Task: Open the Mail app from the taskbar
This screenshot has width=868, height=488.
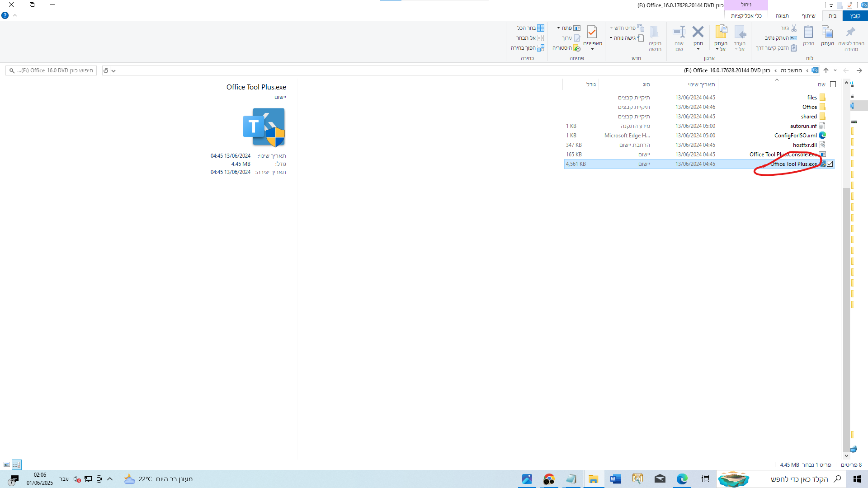Action: 660,479
